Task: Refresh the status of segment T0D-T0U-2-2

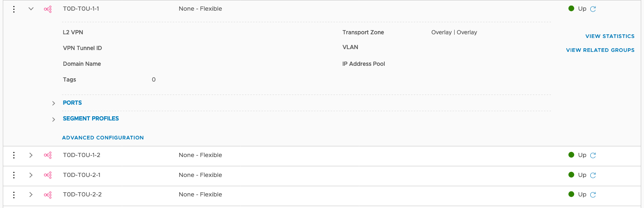Action: (593, 195)
